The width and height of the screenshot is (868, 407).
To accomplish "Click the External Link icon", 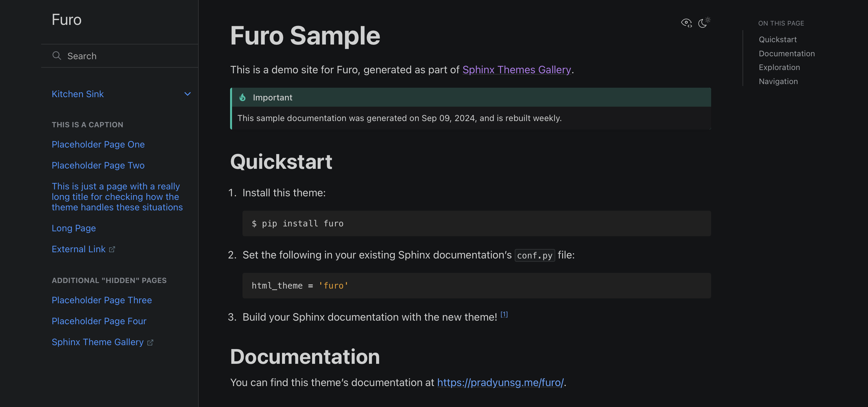I will (113, 248).
